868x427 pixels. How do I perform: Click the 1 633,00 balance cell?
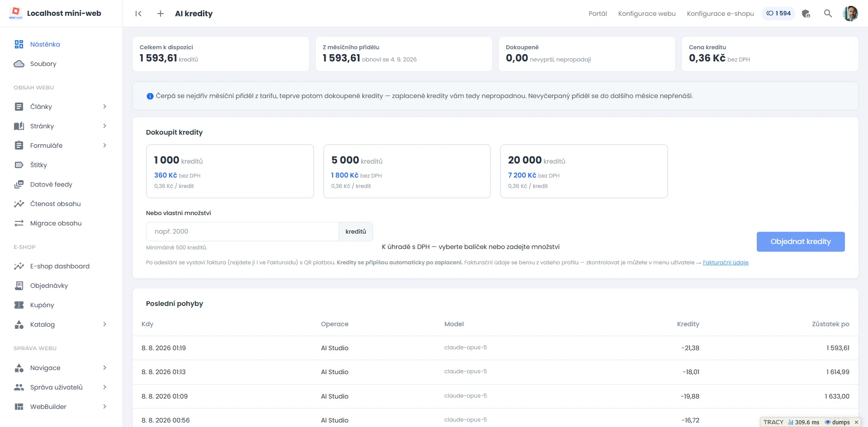tap(837, 396)
